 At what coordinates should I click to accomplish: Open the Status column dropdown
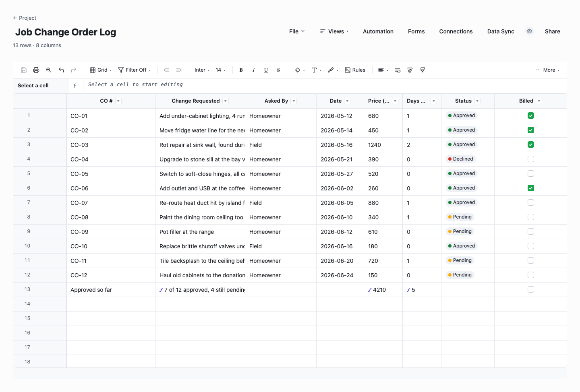pyautogui.click(x=477, y=101)
